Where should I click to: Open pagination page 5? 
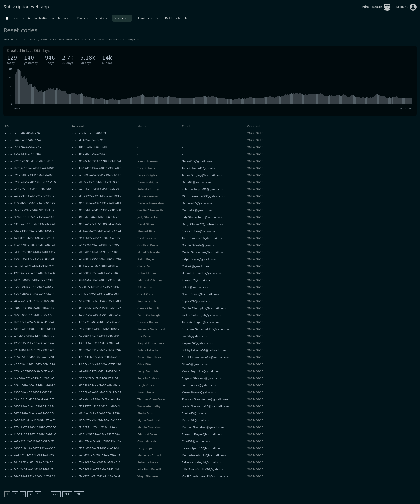pos(38,494)
